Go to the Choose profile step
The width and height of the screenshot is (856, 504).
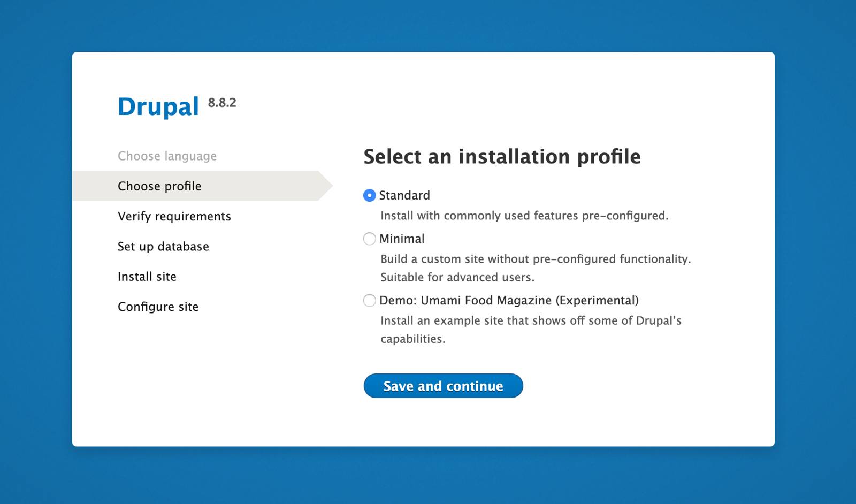pyautogui.click(x=159, y=186)
